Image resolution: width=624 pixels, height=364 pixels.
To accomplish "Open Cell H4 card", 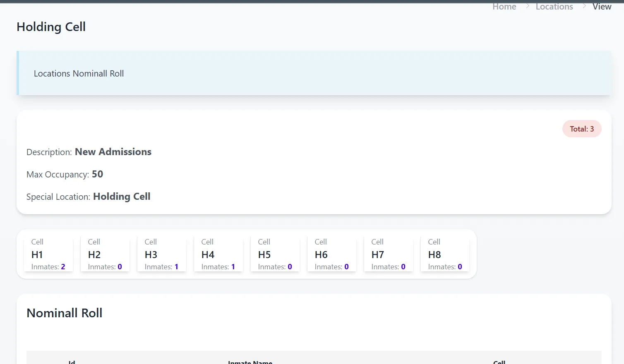I will [218, 254].
